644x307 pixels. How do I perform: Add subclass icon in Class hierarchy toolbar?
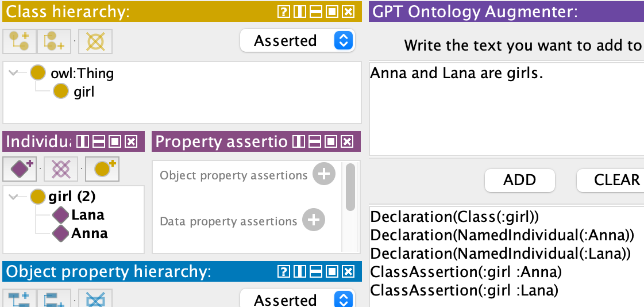pos(20,41)
